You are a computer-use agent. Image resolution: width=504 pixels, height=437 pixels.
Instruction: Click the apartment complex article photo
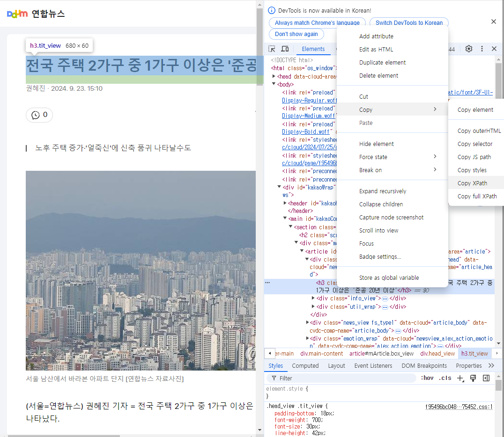pos(141,270)
